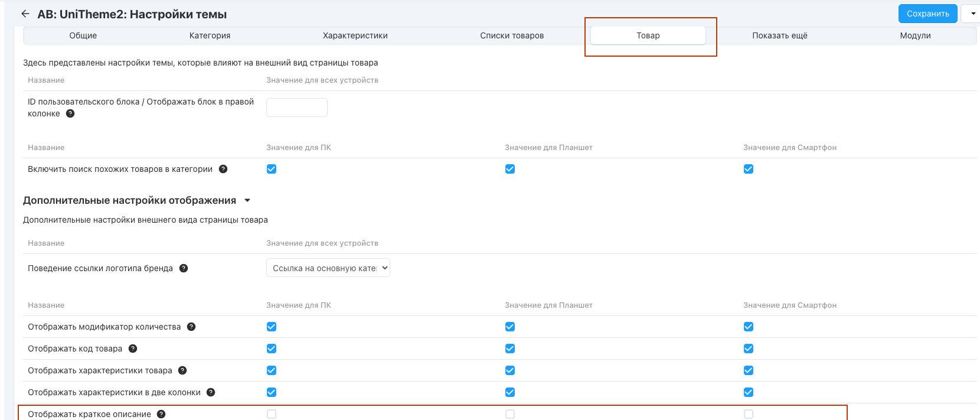
Task: Switch to the Категория tab
Action: coord(210,35)
